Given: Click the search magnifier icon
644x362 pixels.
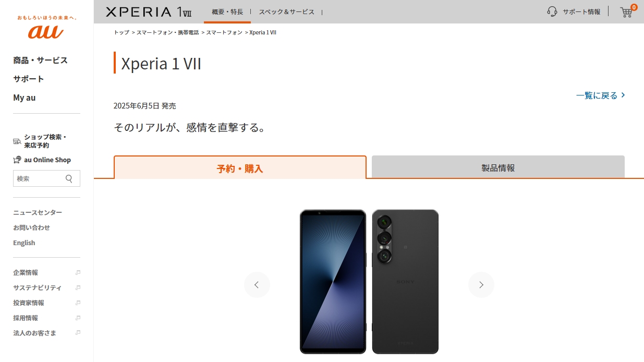Looking at the screenshot, I should [69, 178].
